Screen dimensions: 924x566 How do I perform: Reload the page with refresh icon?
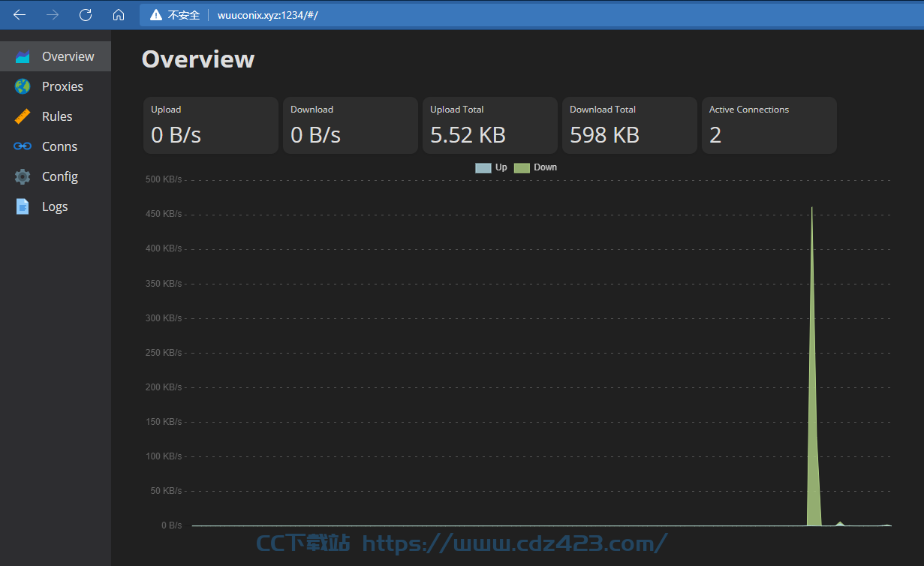(x=86, y=15)
